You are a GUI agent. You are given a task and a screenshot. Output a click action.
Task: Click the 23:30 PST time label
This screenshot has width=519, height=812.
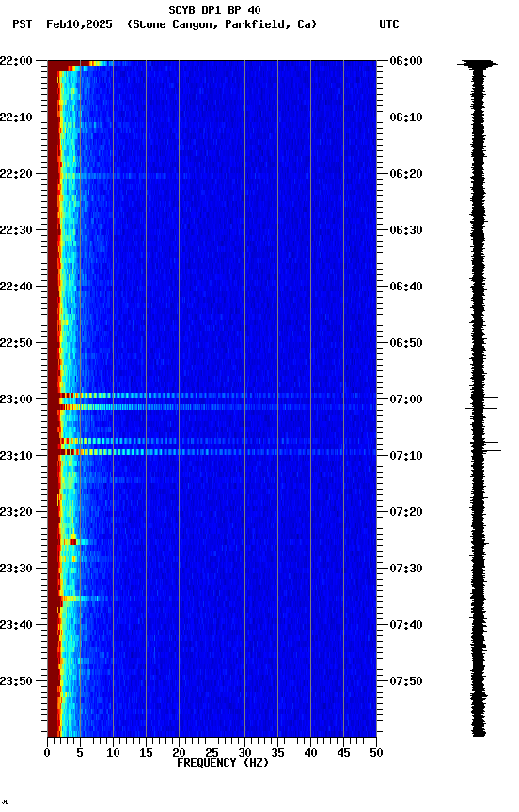click(16, 570)
